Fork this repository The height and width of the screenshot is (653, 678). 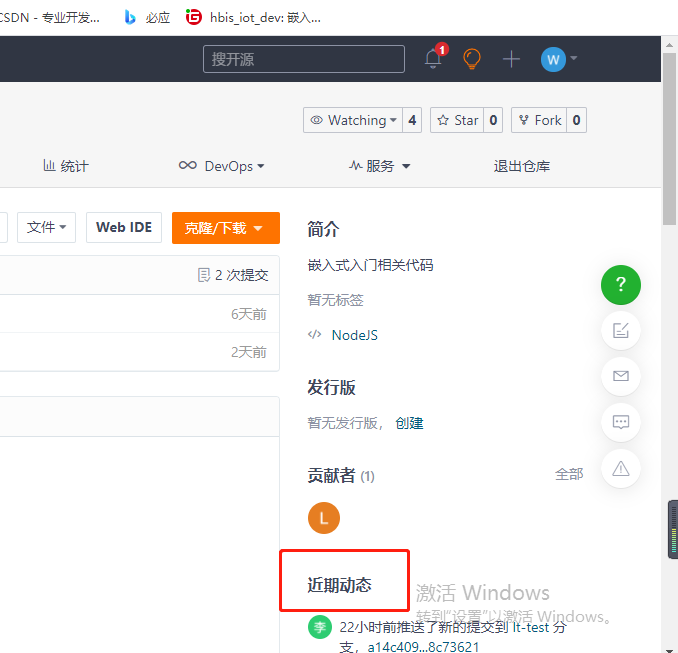539,120
